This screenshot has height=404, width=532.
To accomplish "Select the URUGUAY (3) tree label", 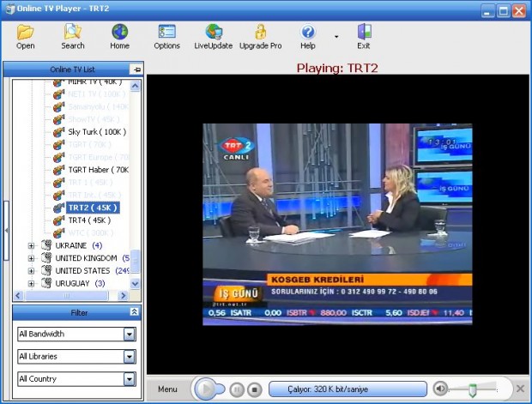I will 80,283.
